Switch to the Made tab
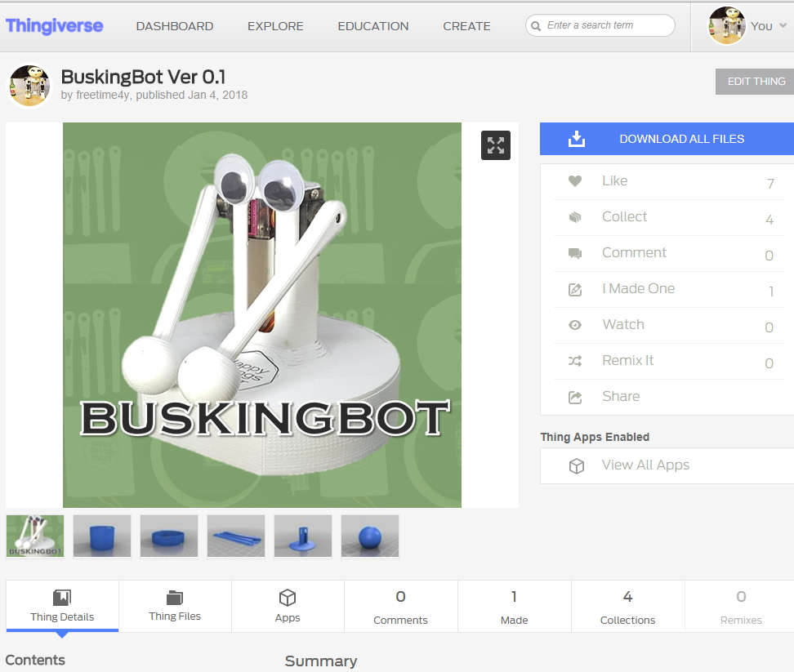The width and height of the screenshot is (794, 672). (515, 606)
